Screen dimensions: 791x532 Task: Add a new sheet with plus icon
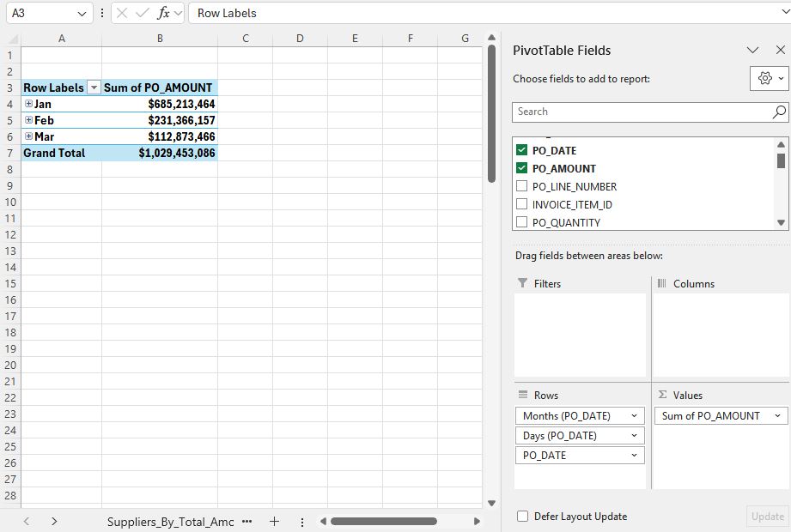pos(274,521)
